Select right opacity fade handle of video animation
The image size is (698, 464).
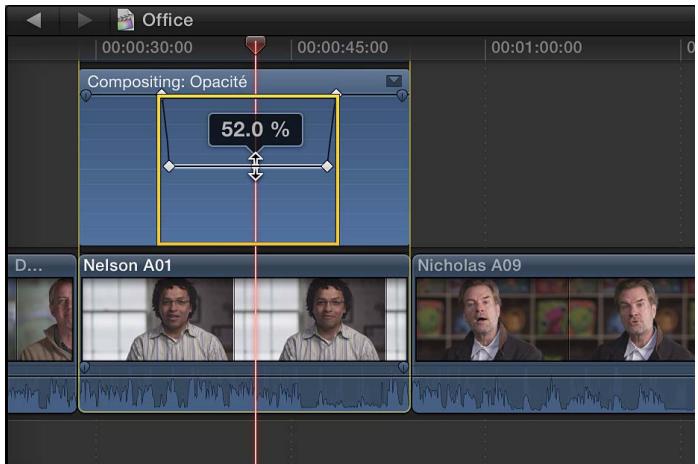coord(402,95)
